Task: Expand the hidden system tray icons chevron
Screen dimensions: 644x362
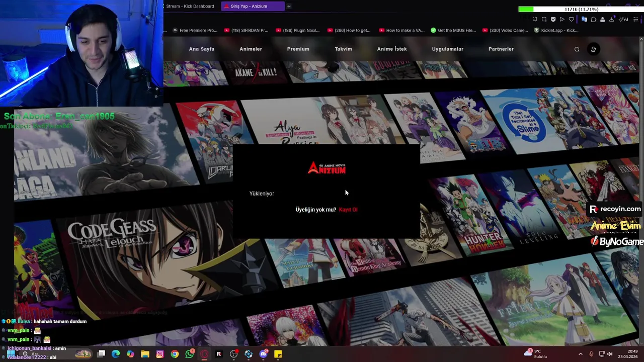Action: click(580, 354)
